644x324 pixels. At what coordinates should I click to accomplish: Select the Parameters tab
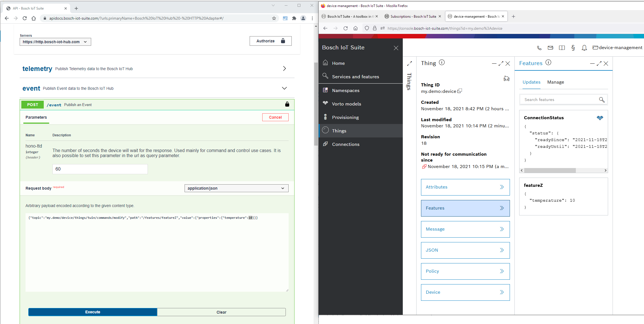pyautogui.click(x=36, y=117)
